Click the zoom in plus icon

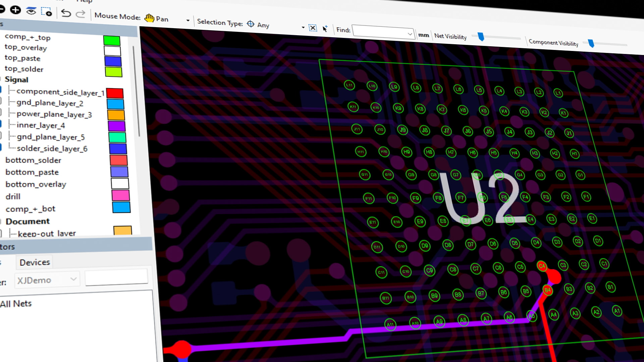pyautogui.click(x=15, y=10)
